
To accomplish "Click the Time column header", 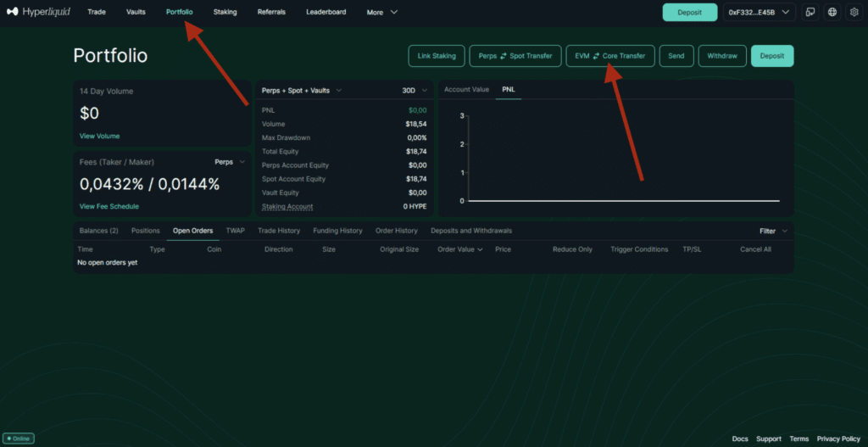I will coord(86,249).
